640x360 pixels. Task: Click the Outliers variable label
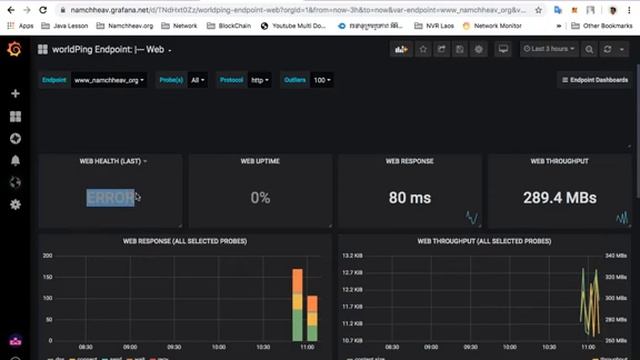[x=295, y=80]
